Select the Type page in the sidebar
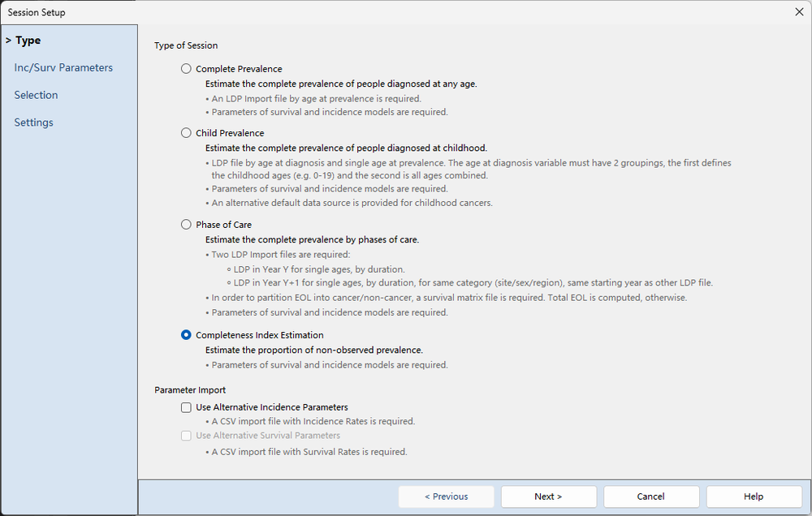 pos(28,41)
